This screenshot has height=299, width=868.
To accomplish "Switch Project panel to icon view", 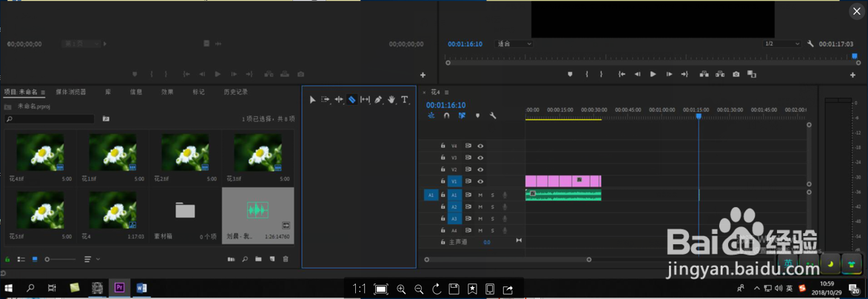I will (36, 259).
